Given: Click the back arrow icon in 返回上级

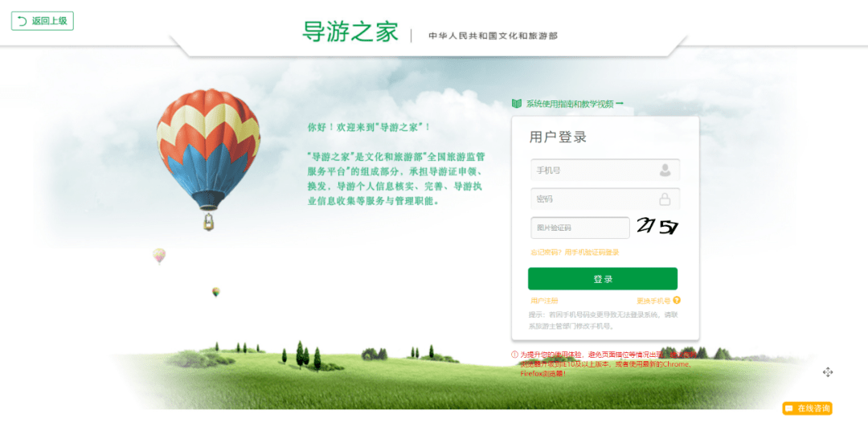Looking at the screenshot, I should [x=23, y=21].
